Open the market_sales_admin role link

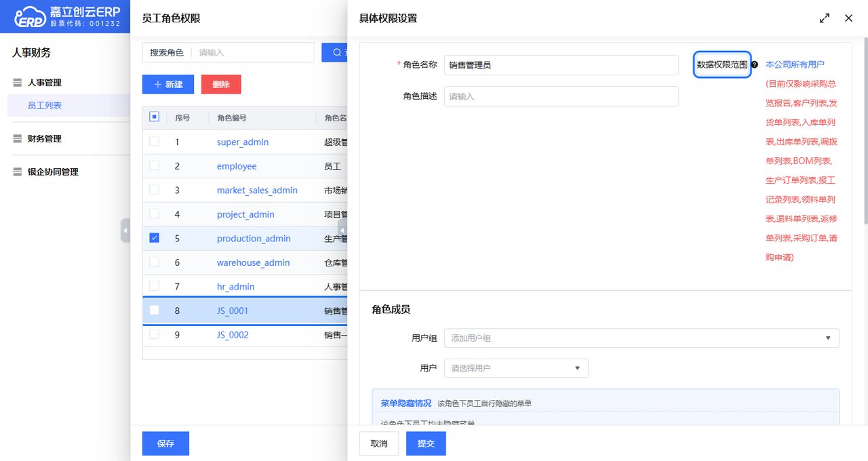257,191
